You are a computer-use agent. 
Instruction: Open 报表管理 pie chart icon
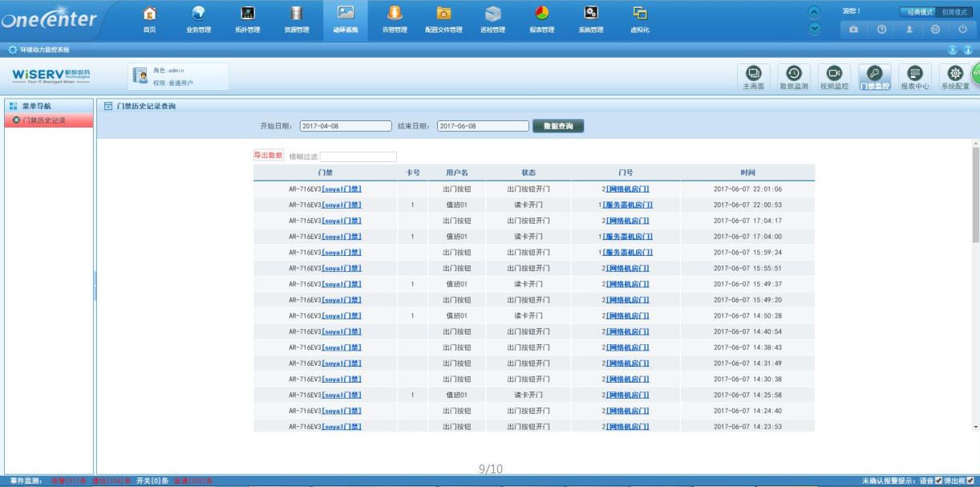click(x=541, y=14)
